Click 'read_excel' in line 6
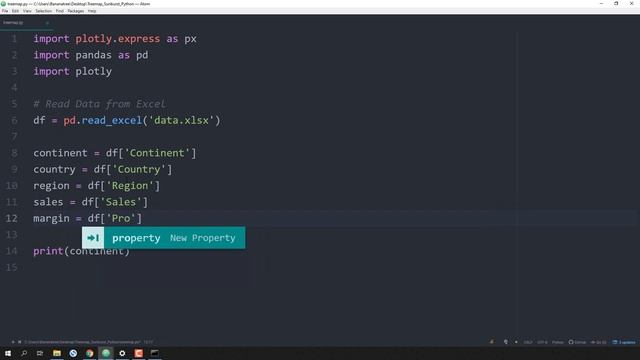 (111, 120)
